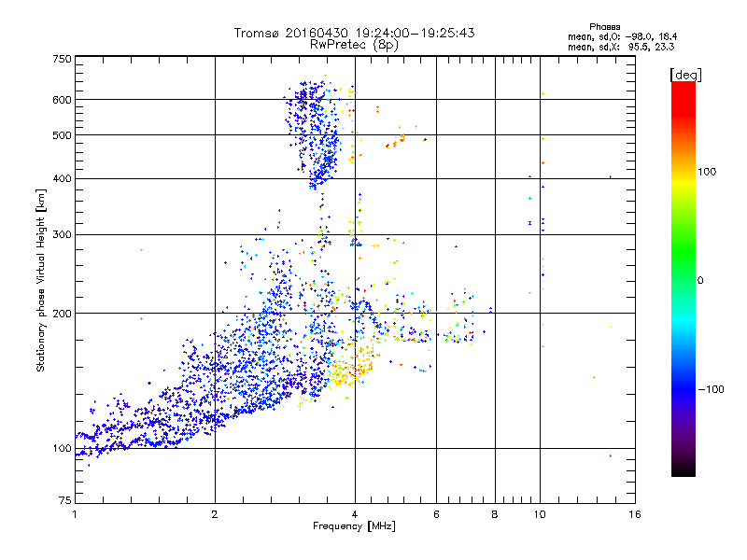
Task: Select the 'mean, sd,X: 95.5, 23.3' line
Action: pos(621,47)
